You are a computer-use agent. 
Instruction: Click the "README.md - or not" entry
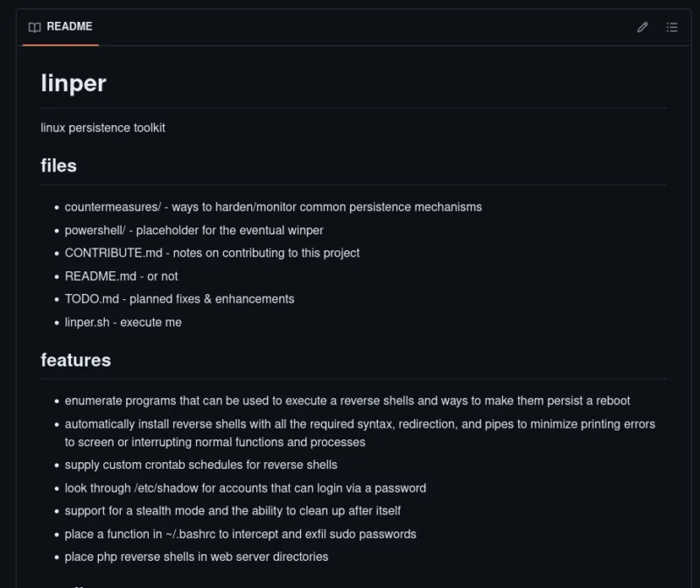coord(122,276)
